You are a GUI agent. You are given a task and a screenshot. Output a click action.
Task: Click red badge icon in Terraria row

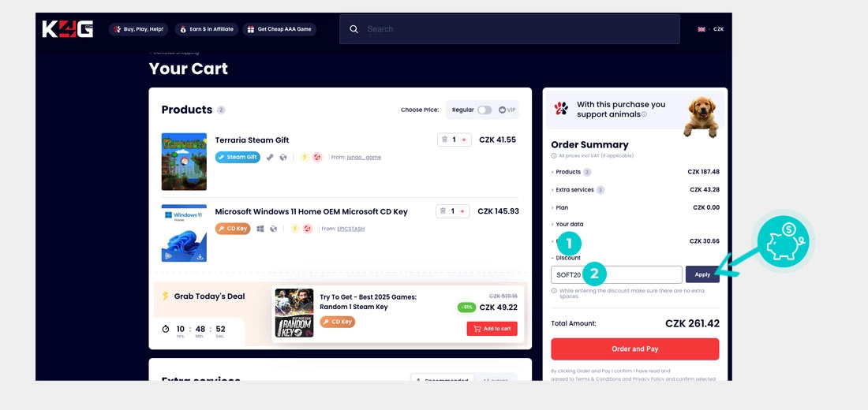tap(317, 157)
